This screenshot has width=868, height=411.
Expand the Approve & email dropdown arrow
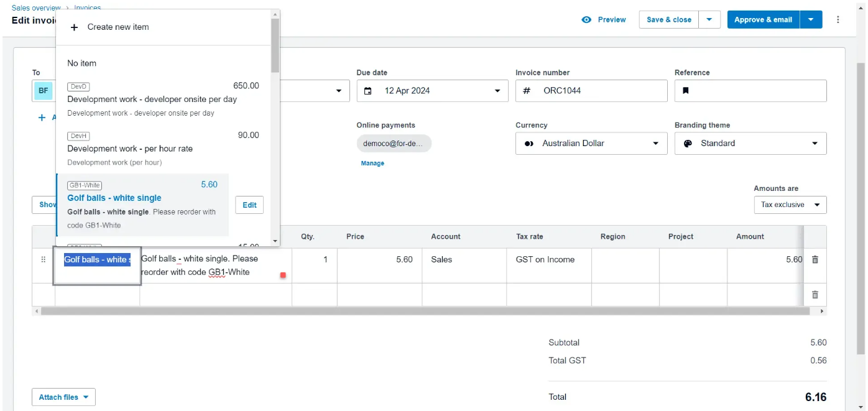(811, 19)
